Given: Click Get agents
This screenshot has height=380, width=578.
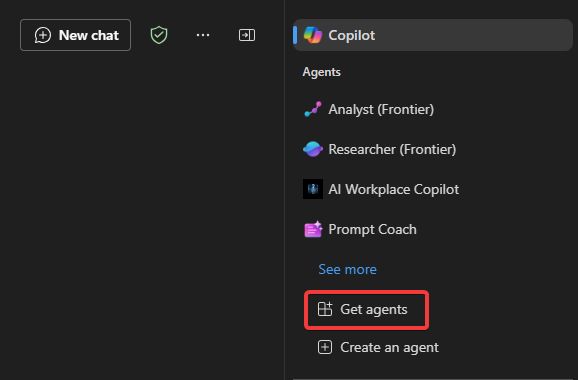Looking at the screenshot, I should [x=366, y=310].
